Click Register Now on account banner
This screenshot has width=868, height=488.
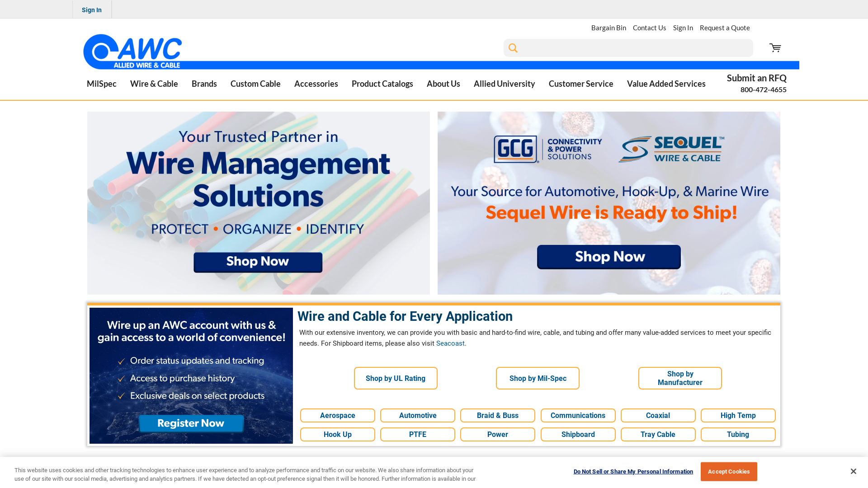point(191,423)
